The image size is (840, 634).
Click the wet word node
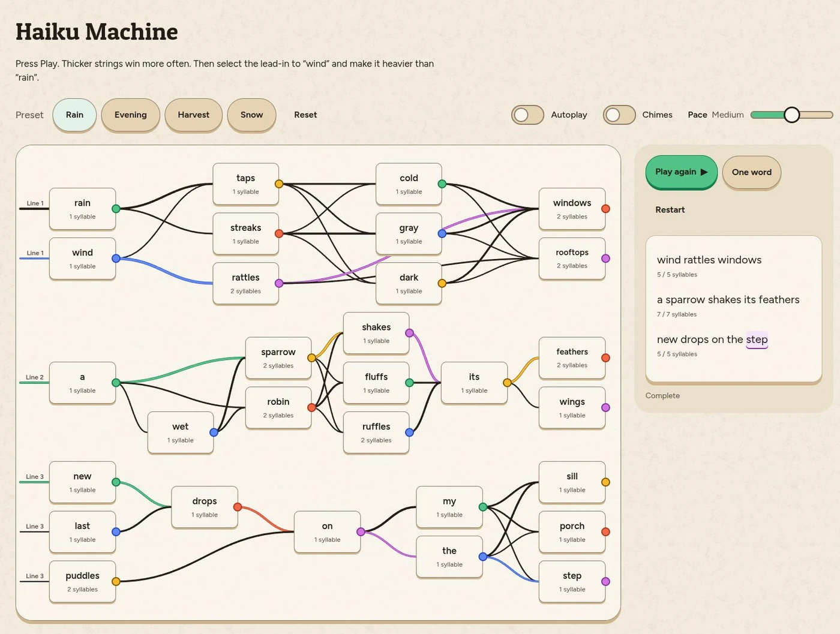click(180, 432)
